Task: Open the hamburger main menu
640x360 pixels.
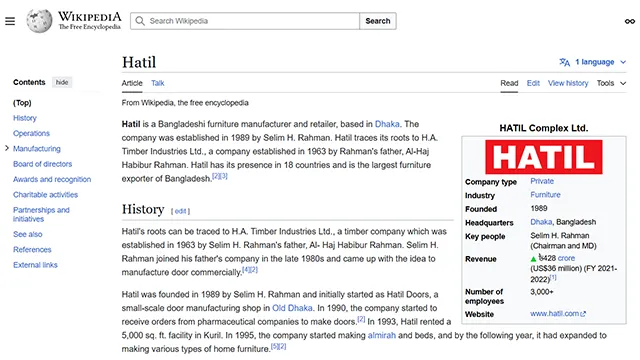Action: click(10, 21)
